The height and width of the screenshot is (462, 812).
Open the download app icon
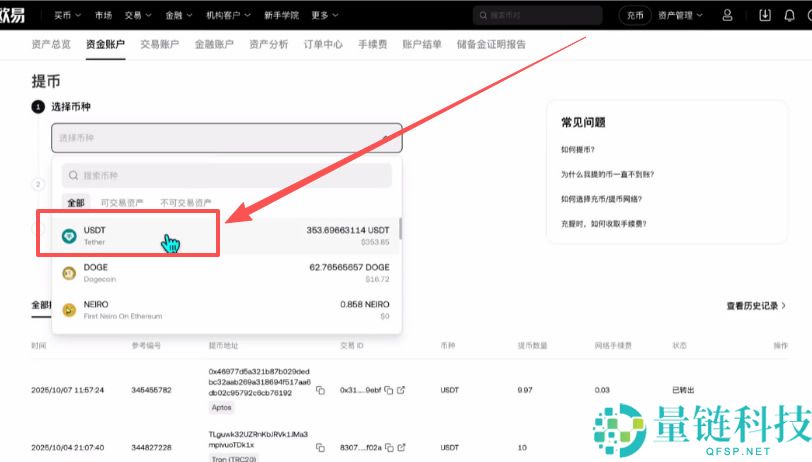765,15
